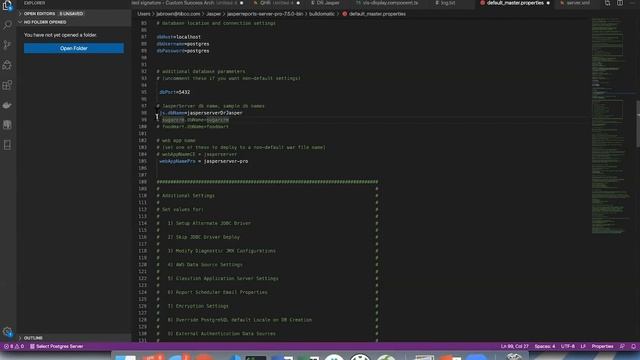Viewport: 640px width, 360px height.
Task: Open the Accounts icon at the activity bar bottom
Action: point(7,332)
